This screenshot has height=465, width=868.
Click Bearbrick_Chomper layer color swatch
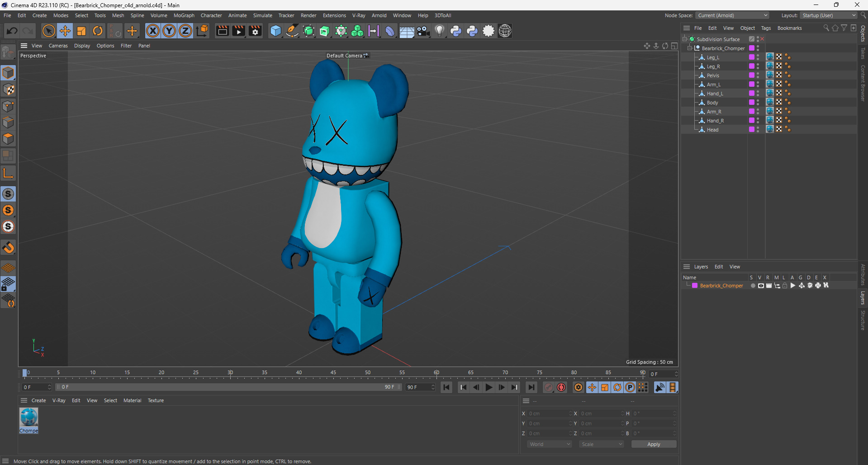pyautogui.click(x=695, y=286)
